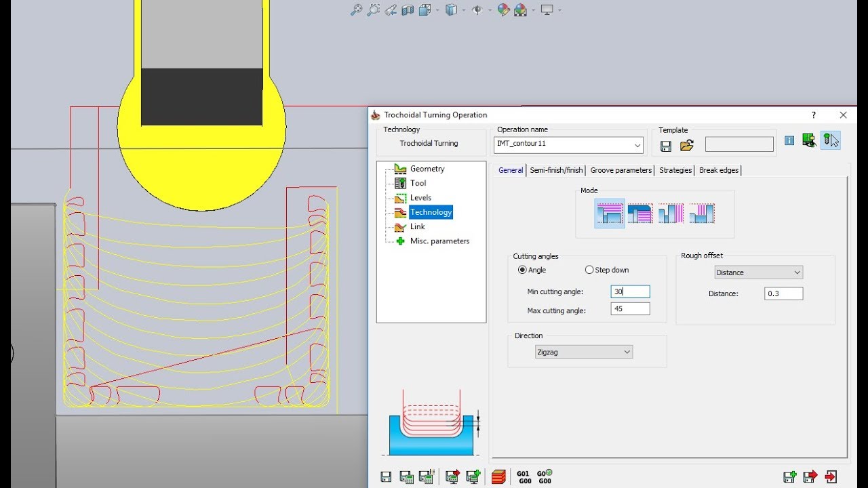Click the technology preview thumbnail image
Screen dimensions: 868x488
[435, 423]
